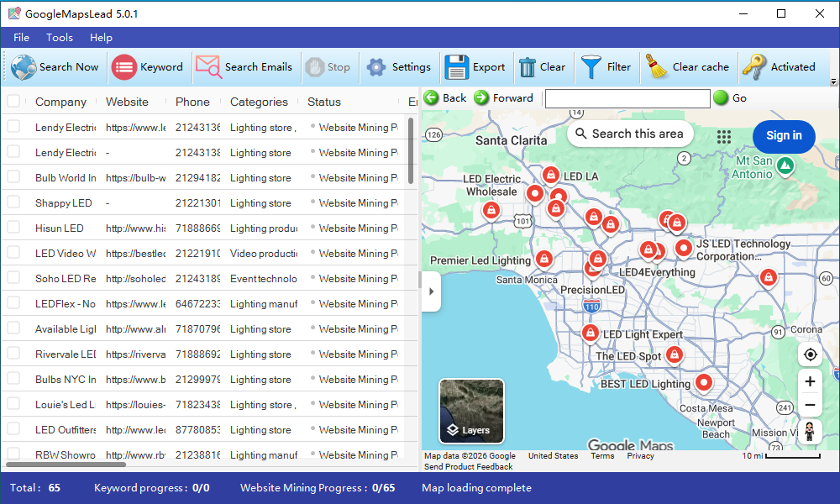Start a search with Search Now globe icon
This screenshot has width=840, height=504.
pyautogui.click(x=23, y=67)
